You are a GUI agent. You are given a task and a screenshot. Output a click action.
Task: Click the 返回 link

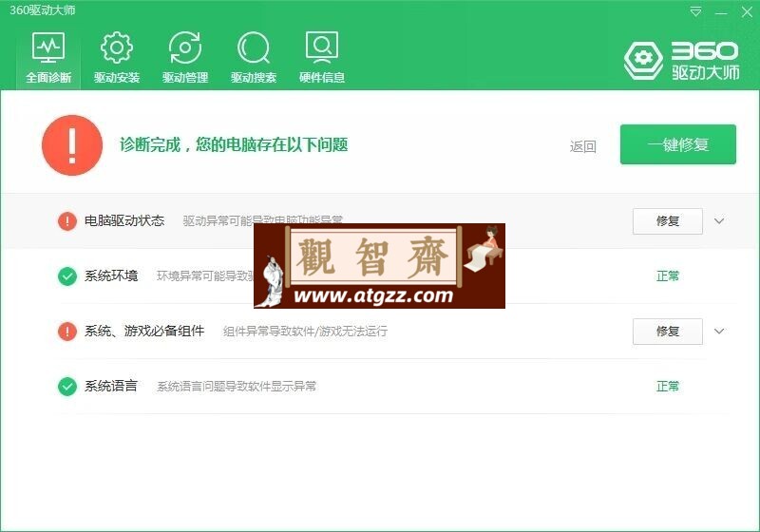[582, 146]
